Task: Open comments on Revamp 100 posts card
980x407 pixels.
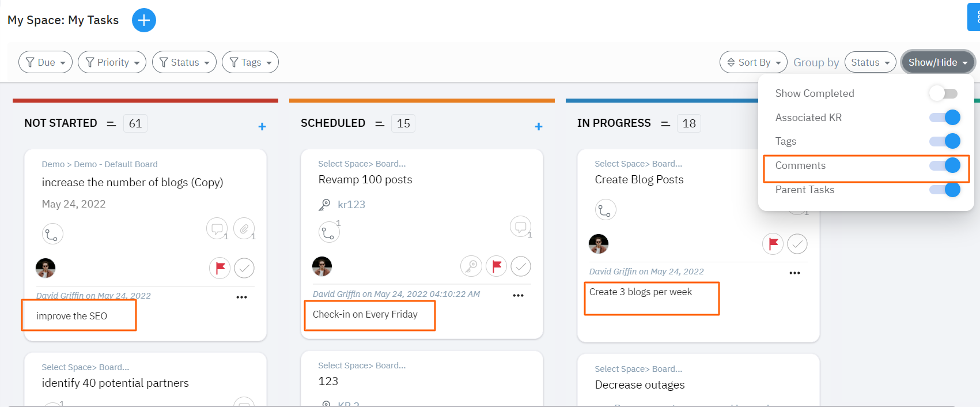Action: 520,227
